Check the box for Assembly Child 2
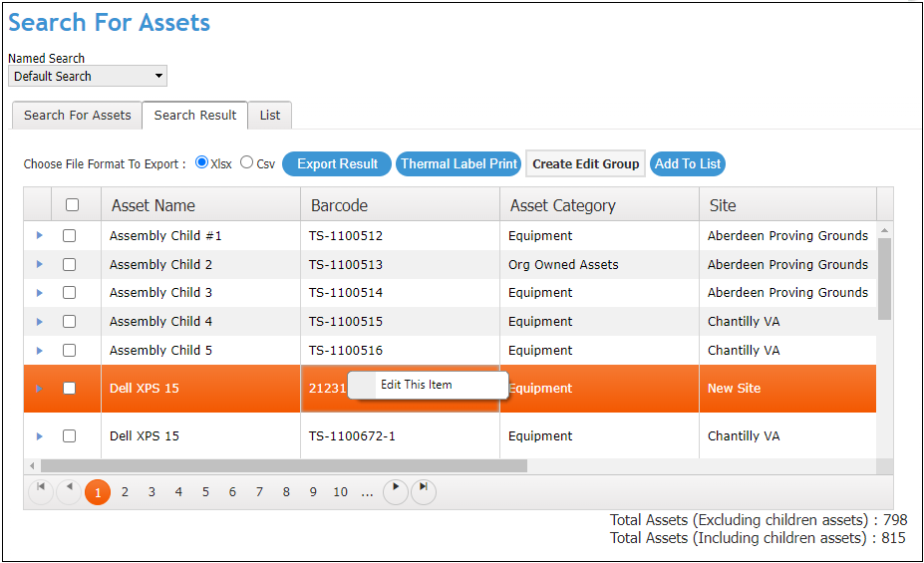The height and width of the screenshot is (563, 924). pos(70,264)
